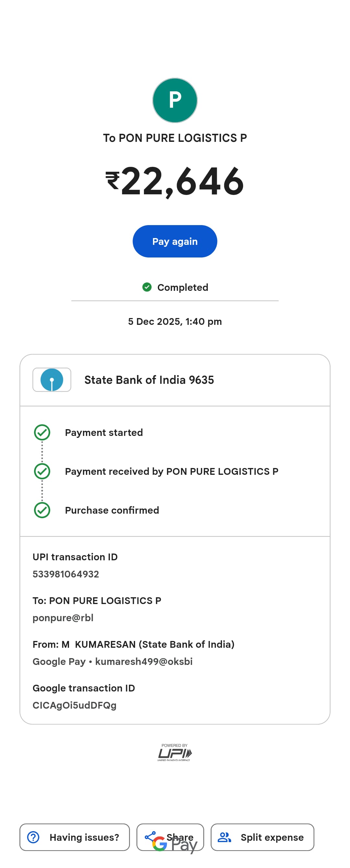350x868 pixels.
Task: Select UPI transaction ID 533981064932
Action: [66, 574]
